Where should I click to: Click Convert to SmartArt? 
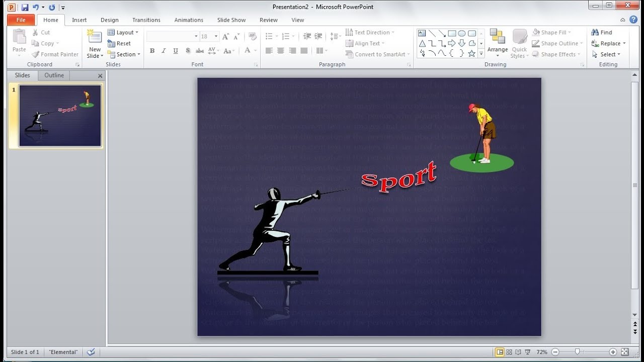(x=377, y=54)
